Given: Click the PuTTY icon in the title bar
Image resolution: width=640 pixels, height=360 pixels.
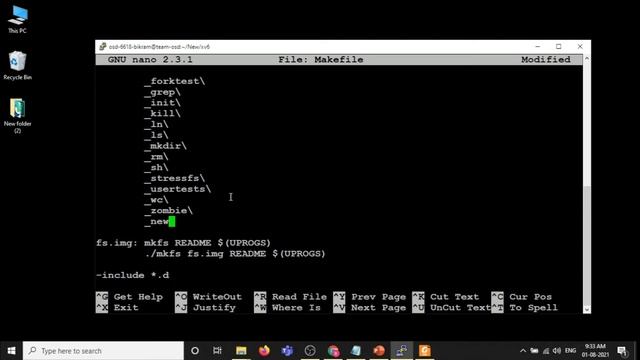Looking at the screenshot, I should pos(103,47).
